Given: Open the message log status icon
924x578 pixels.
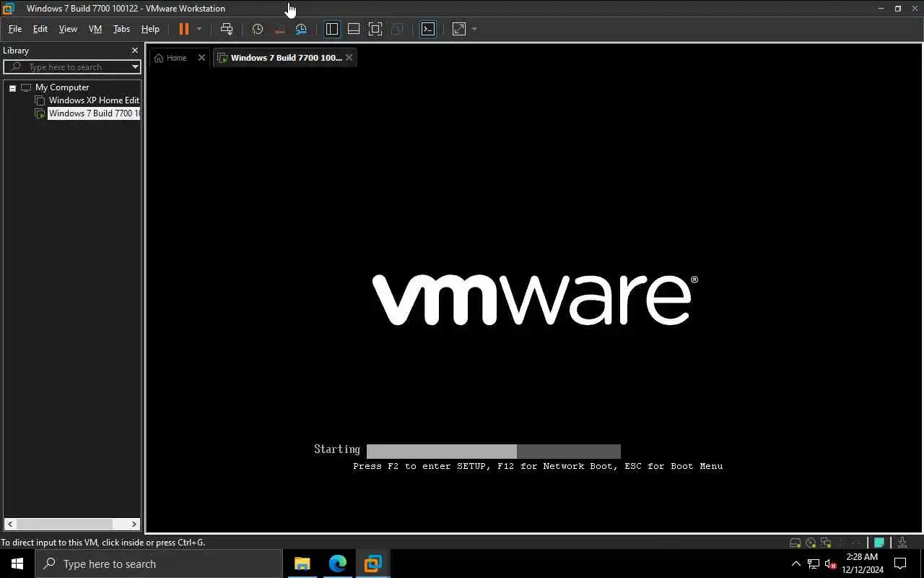Looking at the screenshot, I should (x=879, y=543).
